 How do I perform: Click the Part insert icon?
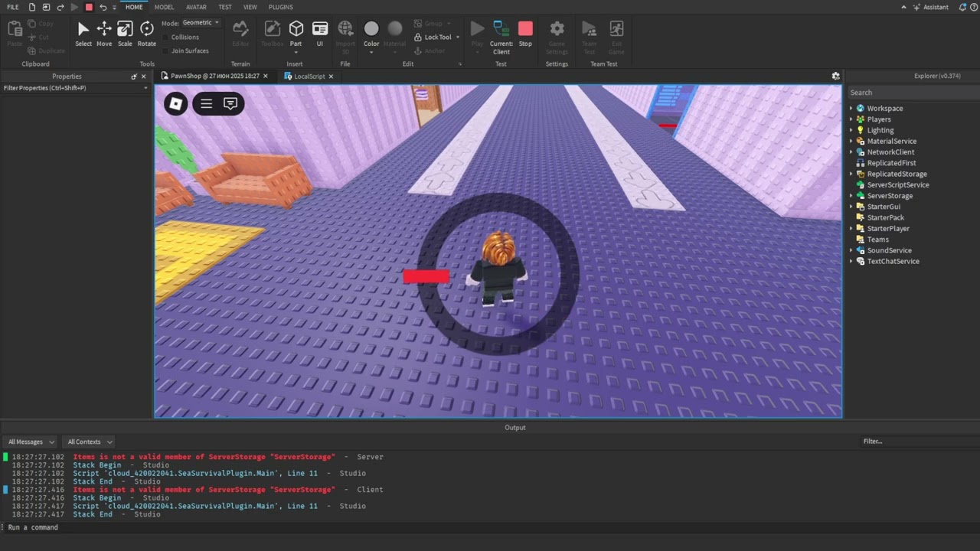(296, 29)
